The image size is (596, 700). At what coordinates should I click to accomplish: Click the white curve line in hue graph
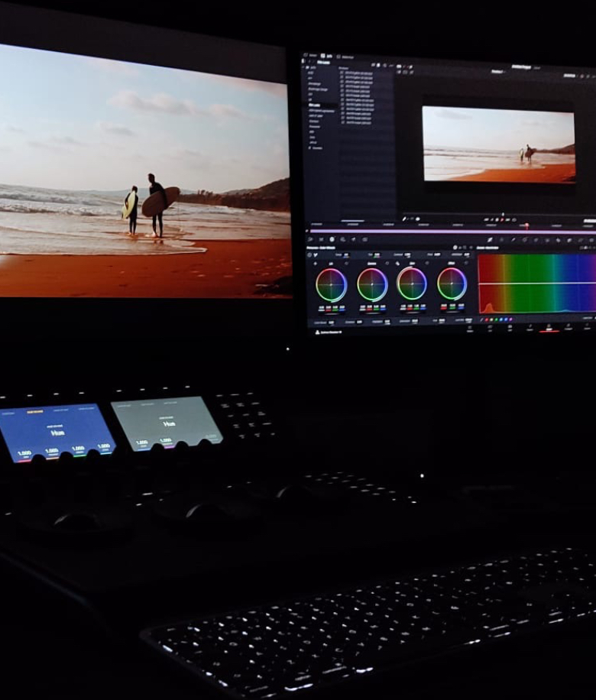(x=535, y=284)
